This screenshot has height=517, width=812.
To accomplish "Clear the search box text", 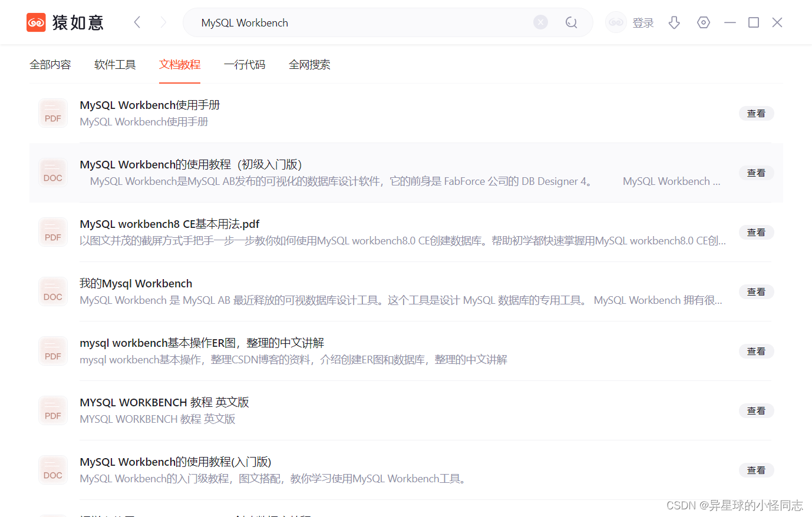I will [540, 22].
